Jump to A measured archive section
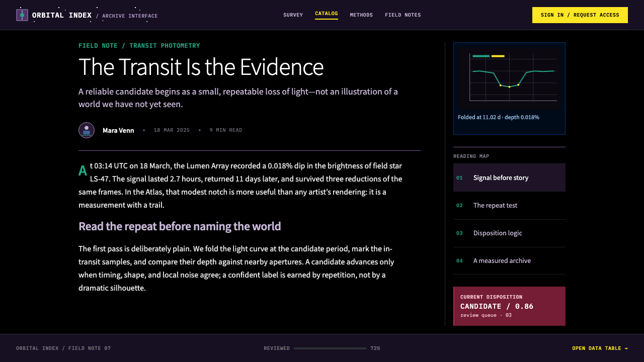The image size is (644, 362). tap(509, 260)
